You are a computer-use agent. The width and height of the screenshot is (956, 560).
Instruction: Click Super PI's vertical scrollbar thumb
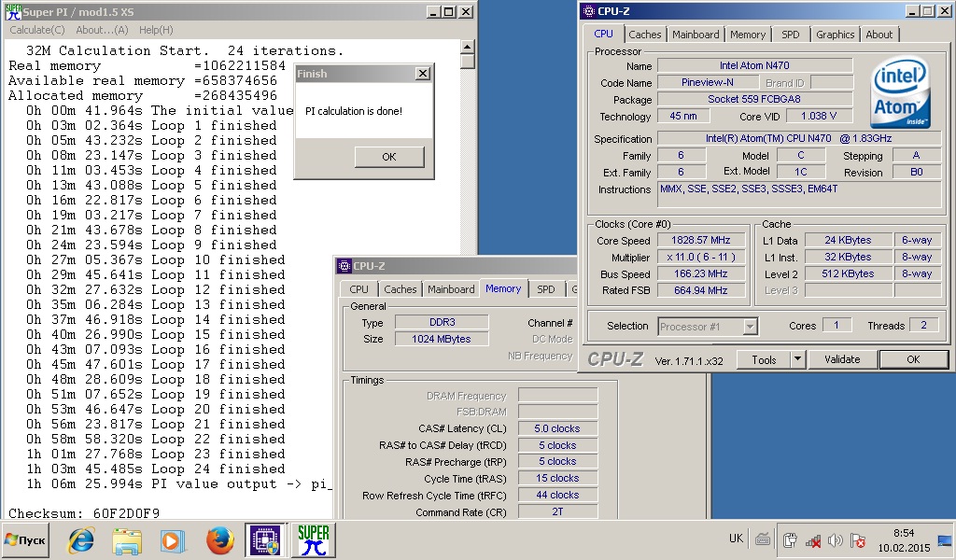click(467, 61)
